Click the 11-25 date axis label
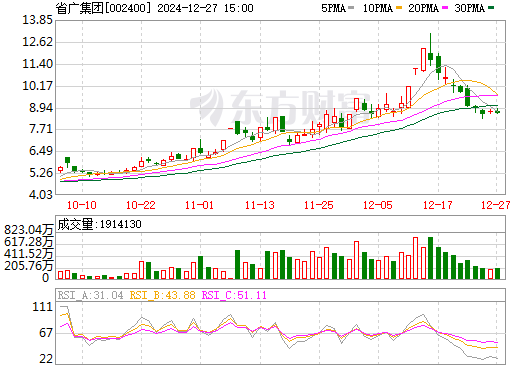This screenshot has width=520, height=365. click(319, 205)
